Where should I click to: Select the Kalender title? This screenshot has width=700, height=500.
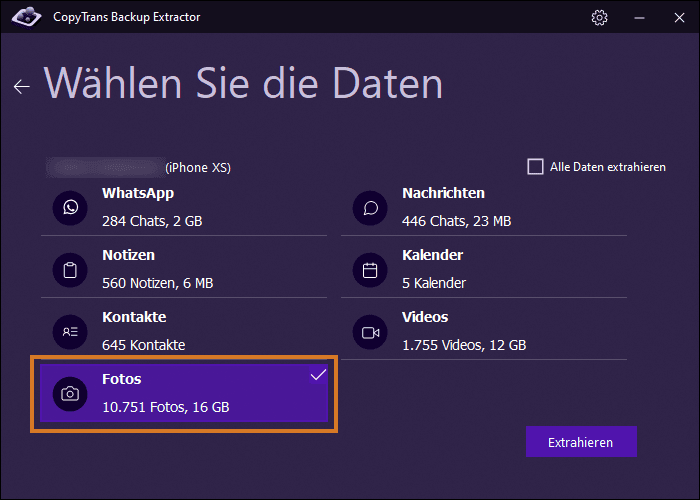pos(433,255)
